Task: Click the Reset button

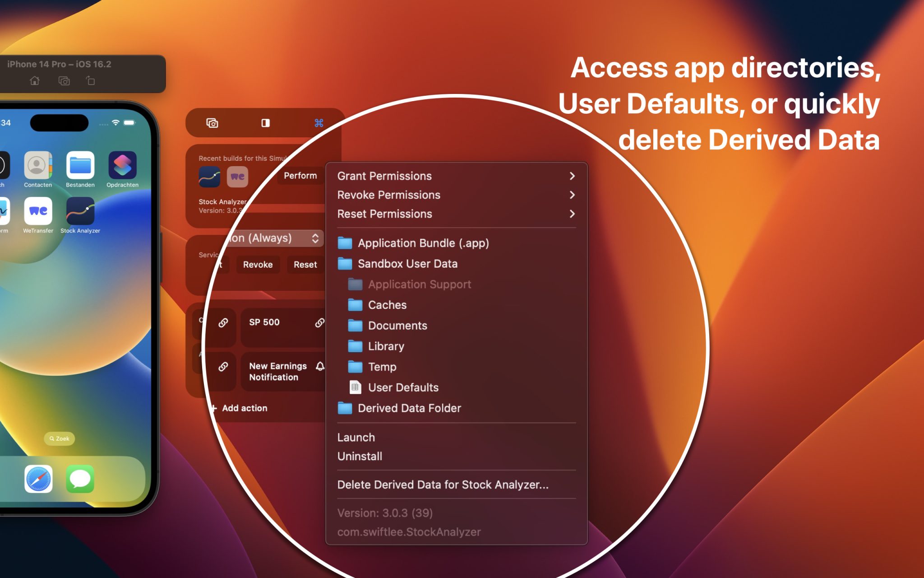Action: 305,265
